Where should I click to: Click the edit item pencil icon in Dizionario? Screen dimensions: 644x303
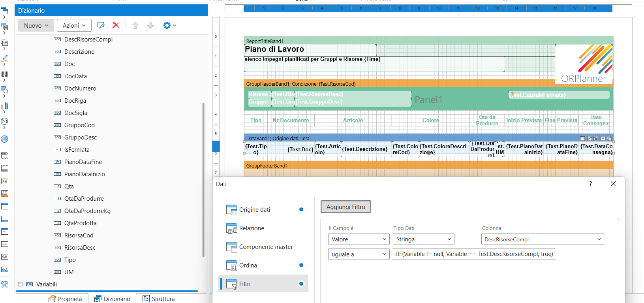(101, 25)
